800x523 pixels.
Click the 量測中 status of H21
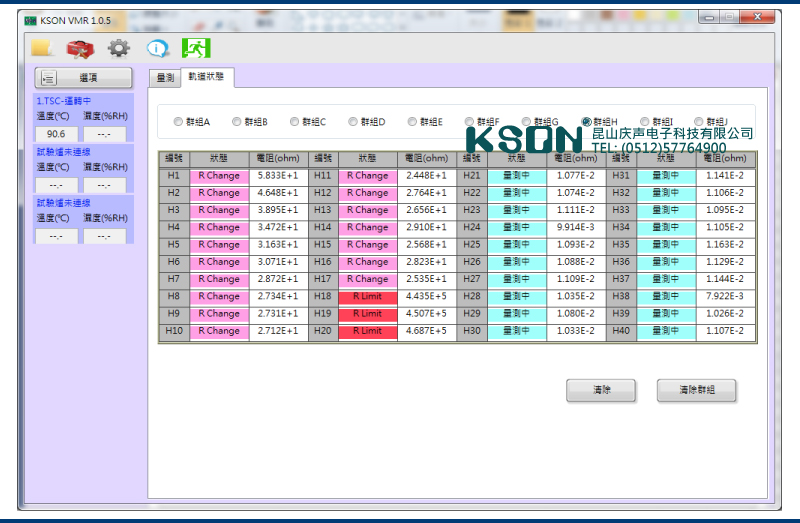point(517,176)
